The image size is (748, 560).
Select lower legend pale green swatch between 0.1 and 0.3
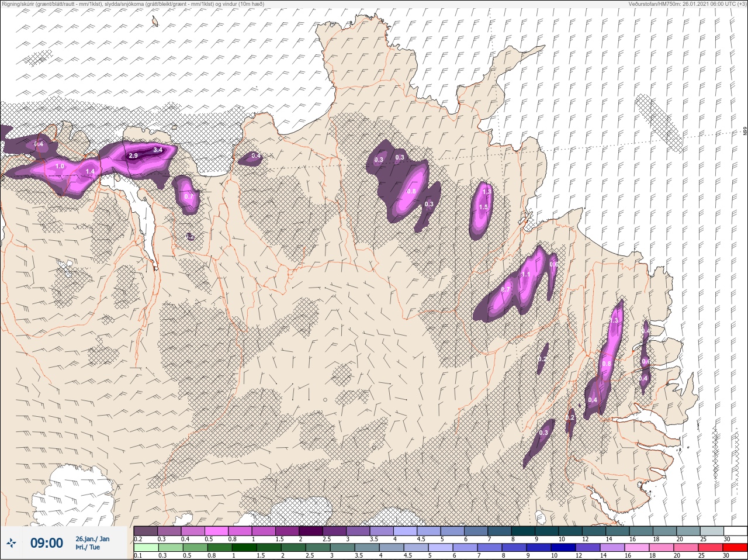pos(146,548)
